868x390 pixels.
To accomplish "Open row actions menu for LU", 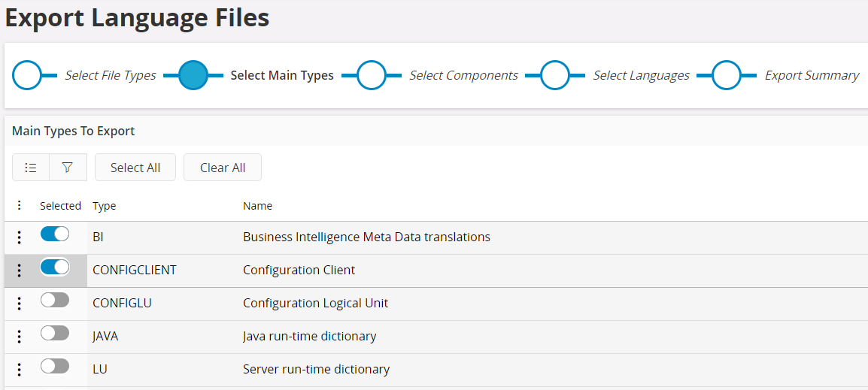I will [x=20, y=370].
